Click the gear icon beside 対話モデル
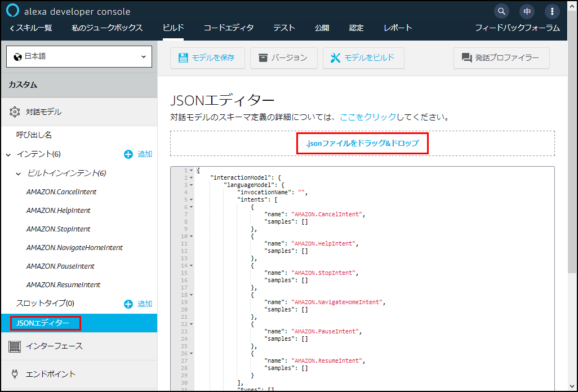Screen dimensions: 578x392 [x=15, y=112]
